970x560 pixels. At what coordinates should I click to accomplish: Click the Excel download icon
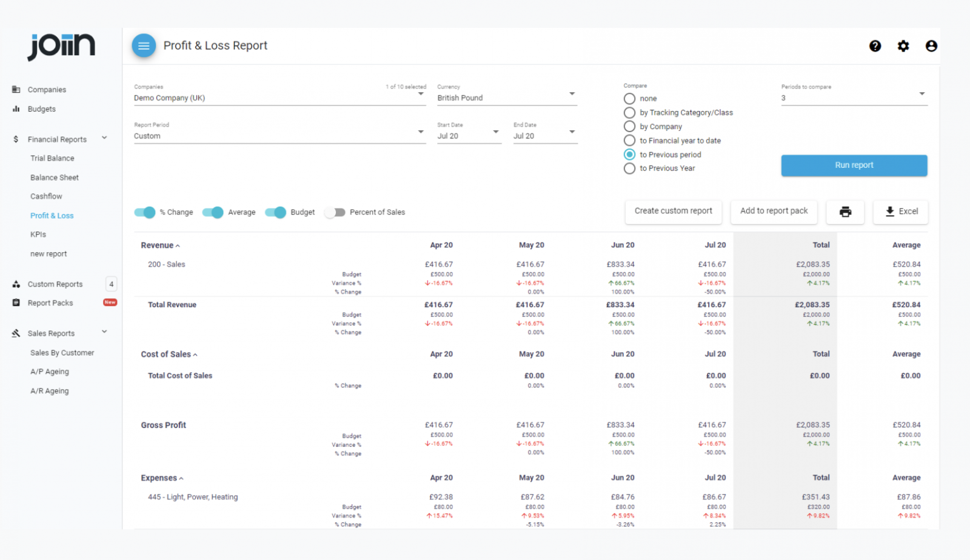889,212
